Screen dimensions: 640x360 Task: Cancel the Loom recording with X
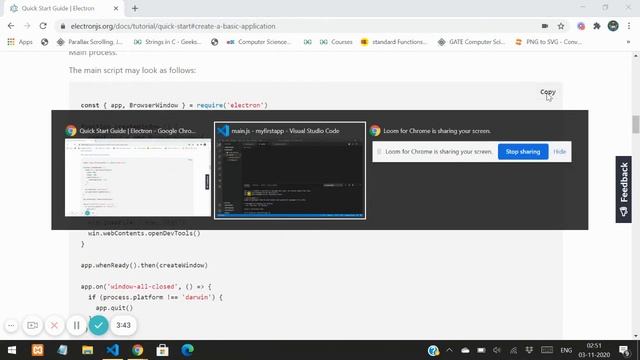click(54, 325)
